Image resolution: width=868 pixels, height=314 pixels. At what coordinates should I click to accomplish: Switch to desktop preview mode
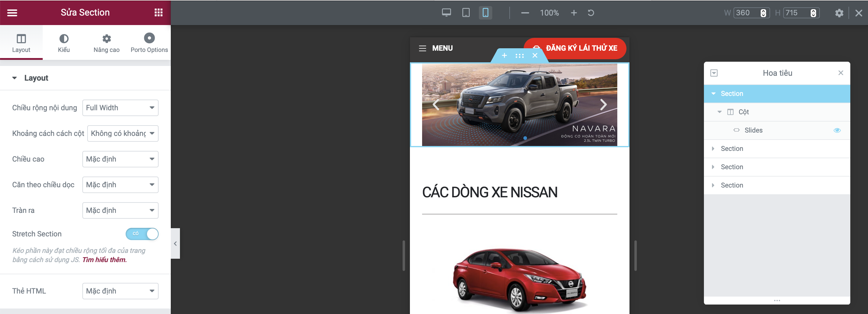click(x=446, y=13)
